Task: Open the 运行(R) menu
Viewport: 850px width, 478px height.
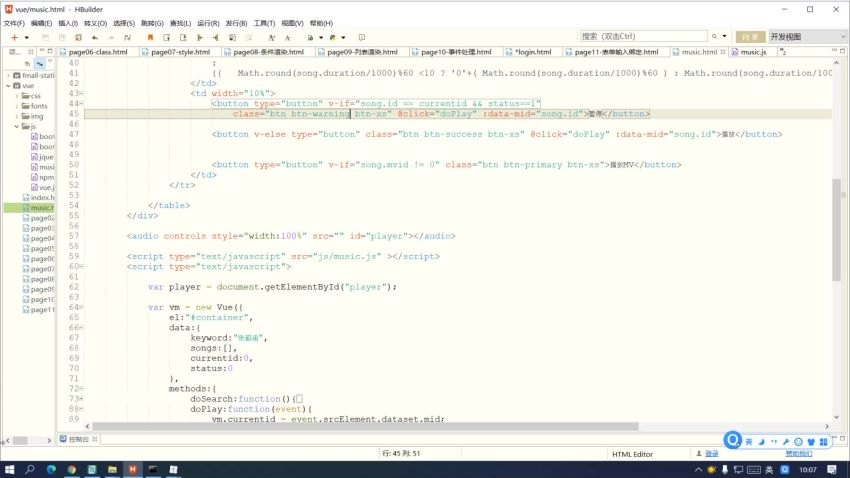Action: [208, 23]
